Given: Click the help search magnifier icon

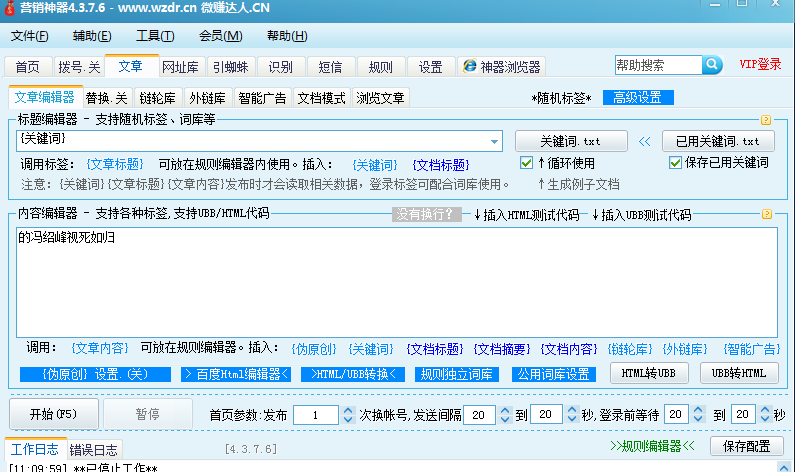Looking at the screenshot, I should [x=712, y=65].
